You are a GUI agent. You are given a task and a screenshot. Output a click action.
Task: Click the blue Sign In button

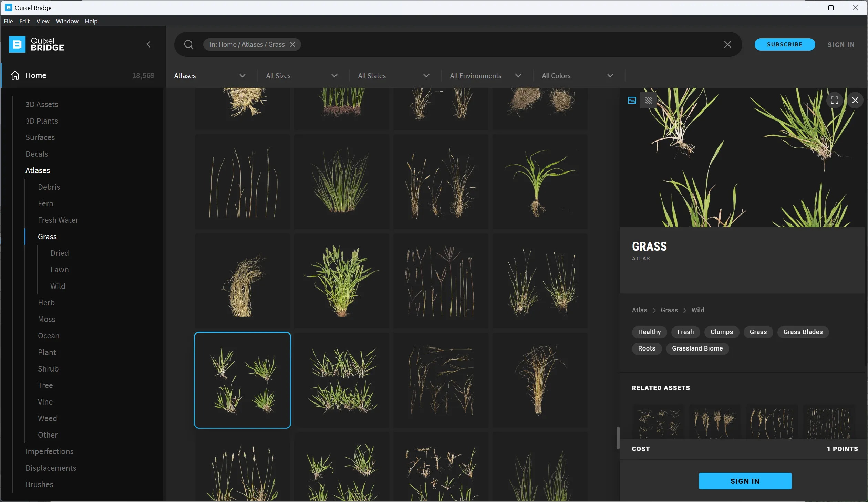pos(745,481)
